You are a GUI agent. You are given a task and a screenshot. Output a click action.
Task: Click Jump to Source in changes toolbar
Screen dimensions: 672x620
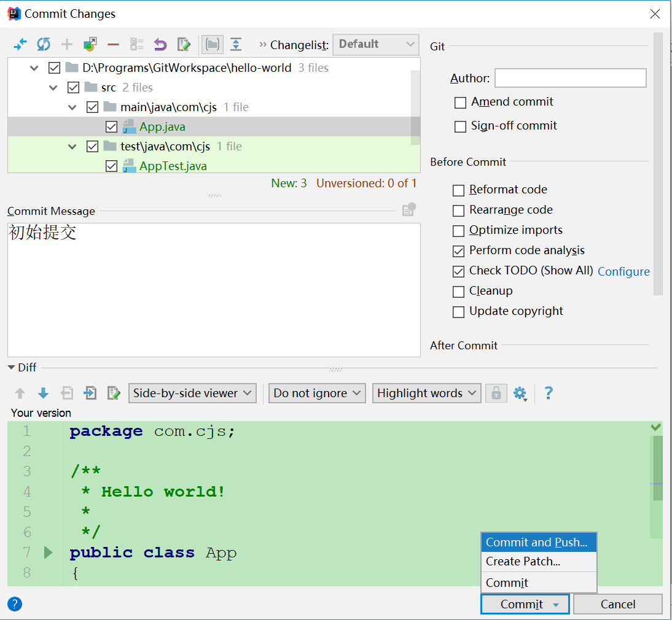(x=184, y=44)
